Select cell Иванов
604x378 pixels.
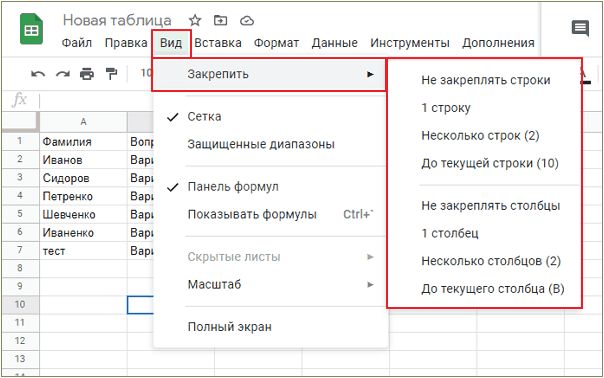83,160
